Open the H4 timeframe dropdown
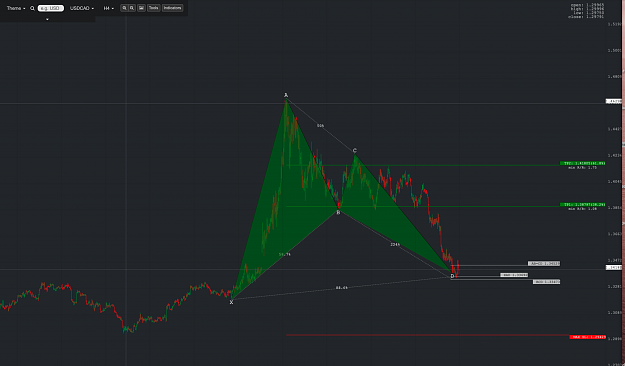Viewport: 625px width, 366px height. pos(108,8)
